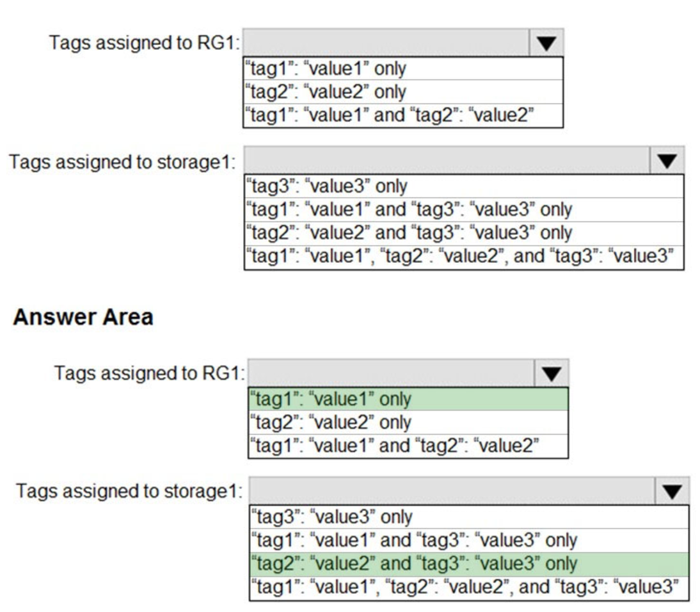Image resolution: width=700 pixels, height=612 pixels.
Task: Choose "tag1" and "tag3" only in Answer Area storage1 list
Action: [468, 541]
